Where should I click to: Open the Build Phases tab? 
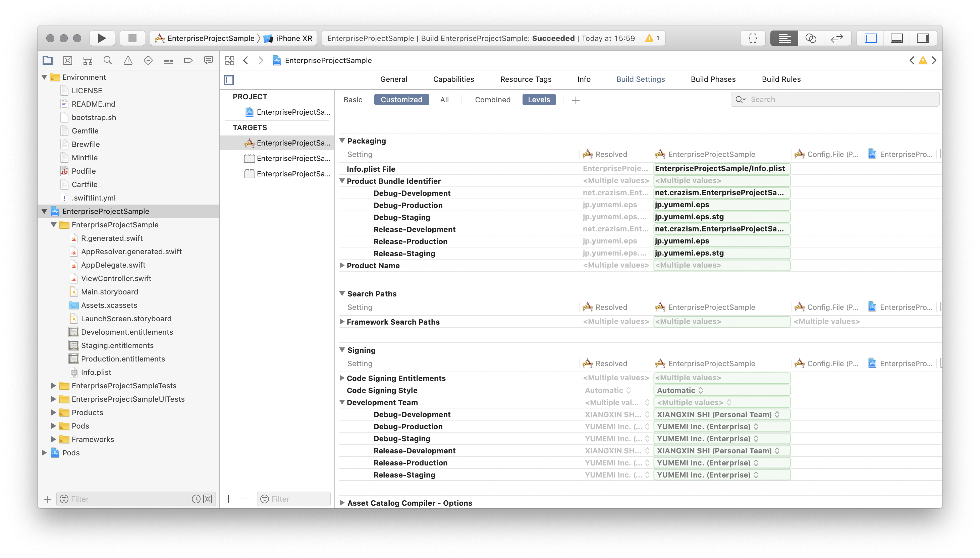(x=713, y=79)
